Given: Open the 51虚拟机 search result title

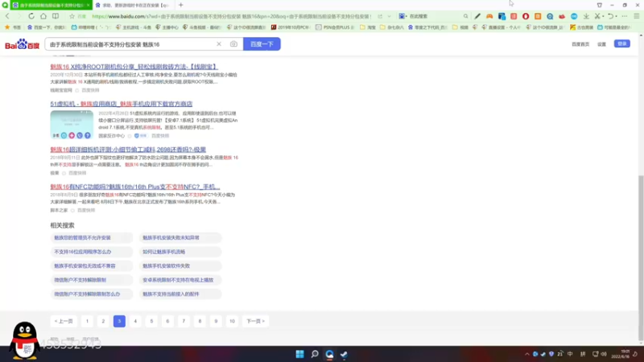Looking at the screenshot, I should tap(122, 104).
